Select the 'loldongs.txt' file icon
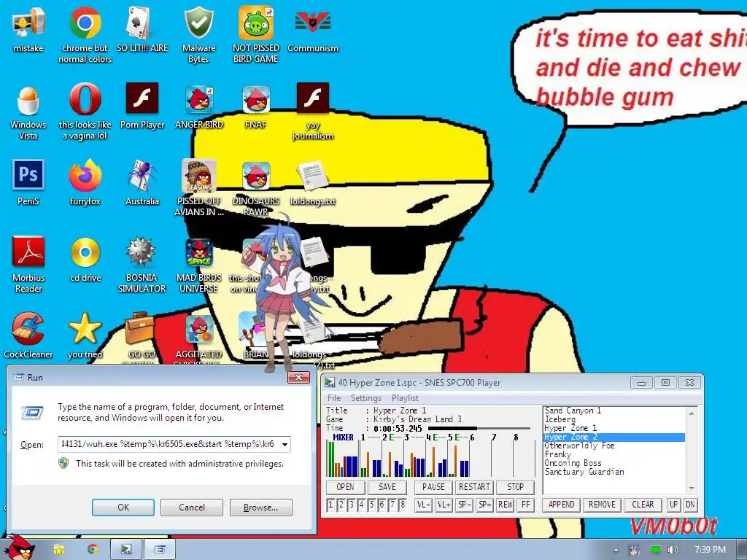The height and width of the screenshot is (560, 747). coord(312,176)
